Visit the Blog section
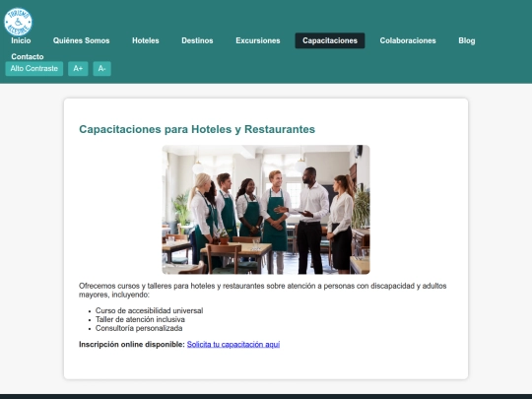 click(x=467, y=40)
